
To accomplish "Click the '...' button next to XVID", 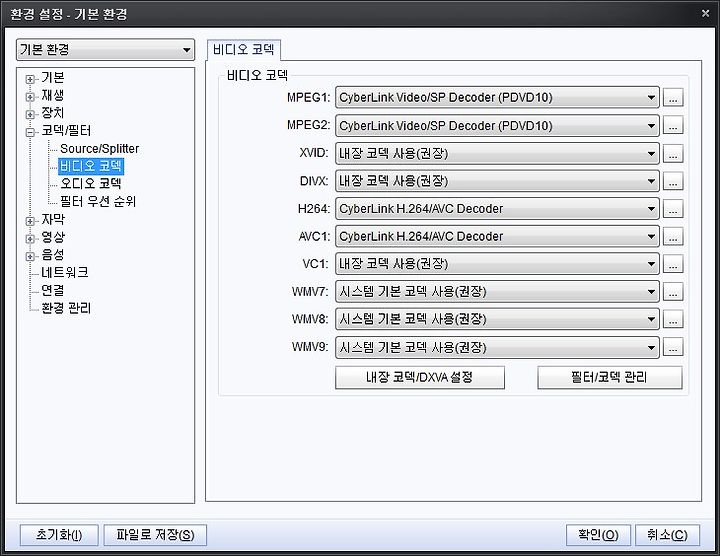I will click(673, 153).
